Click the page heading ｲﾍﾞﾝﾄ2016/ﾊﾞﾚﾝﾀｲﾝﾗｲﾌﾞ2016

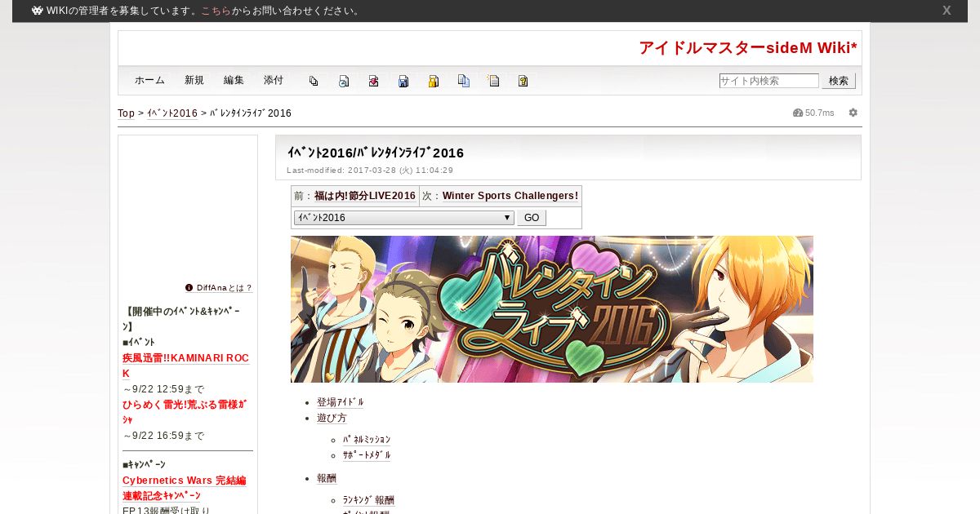376,153
